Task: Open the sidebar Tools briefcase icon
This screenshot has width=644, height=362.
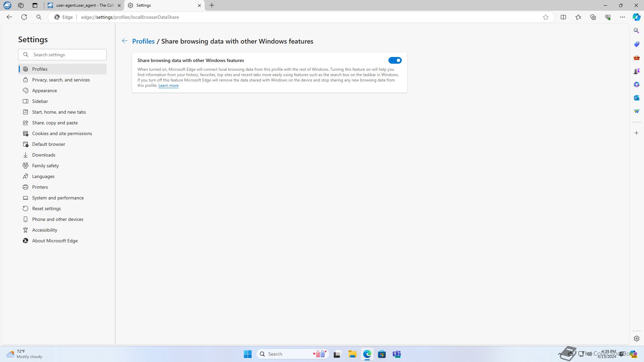Action: click(636, 58)
